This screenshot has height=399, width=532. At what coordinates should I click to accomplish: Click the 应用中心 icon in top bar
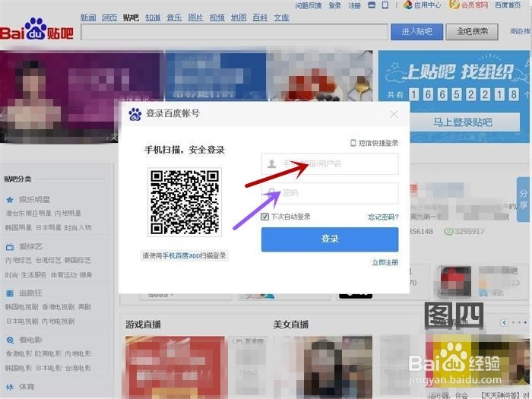[x=408, y=5]
